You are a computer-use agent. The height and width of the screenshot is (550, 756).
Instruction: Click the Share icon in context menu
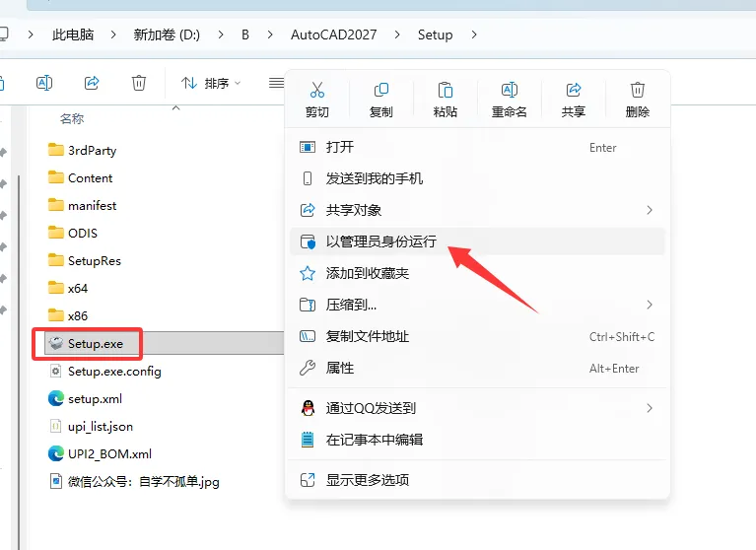pyautogui.click(x=574, y=90)
